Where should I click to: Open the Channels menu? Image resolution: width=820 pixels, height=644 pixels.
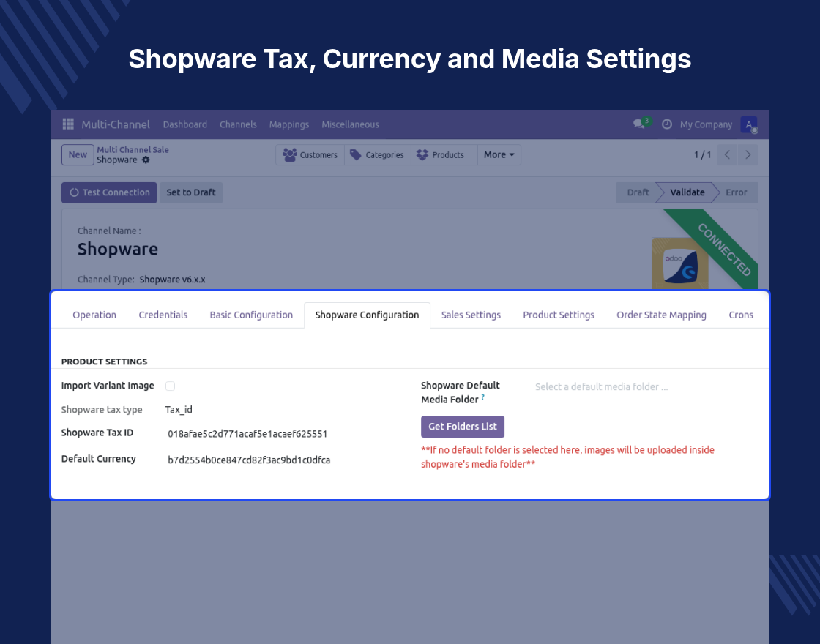(x=238, y=124)
